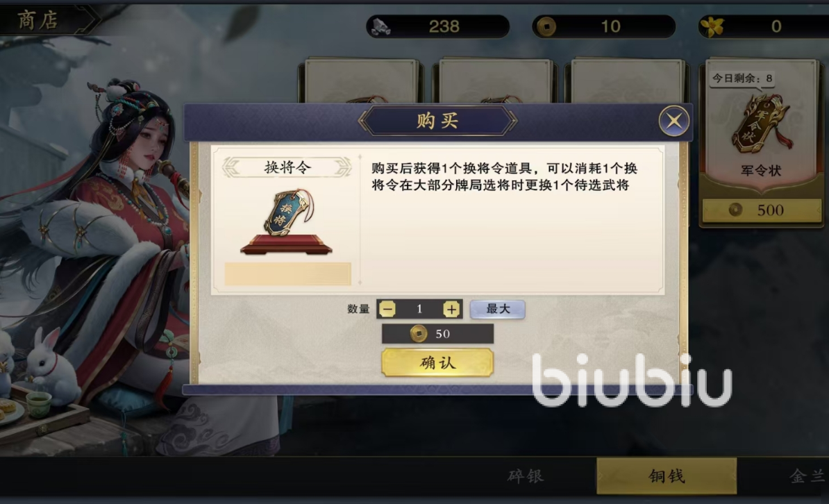Click the copper coin currency icon
This screenshot has width=829, height=504.
coord(546,26)
